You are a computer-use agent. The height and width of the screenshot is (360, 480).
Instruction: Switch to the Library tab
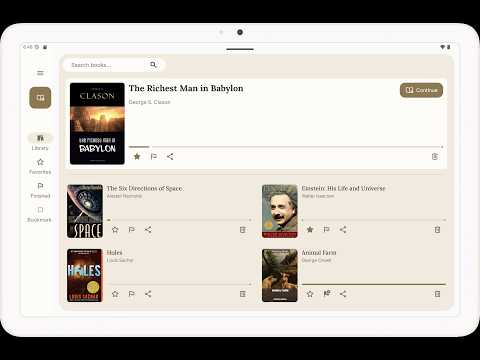40,142
